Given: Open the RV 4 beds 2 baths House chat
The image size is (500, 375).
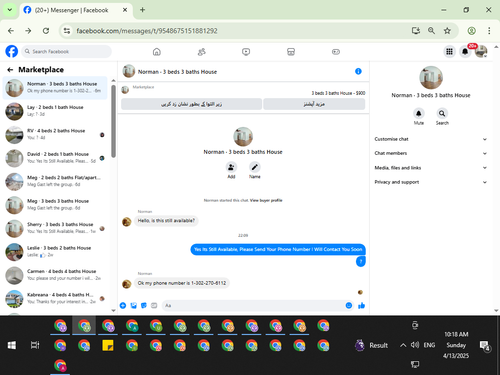Looking at the screenshot, I should click(55, 134).
